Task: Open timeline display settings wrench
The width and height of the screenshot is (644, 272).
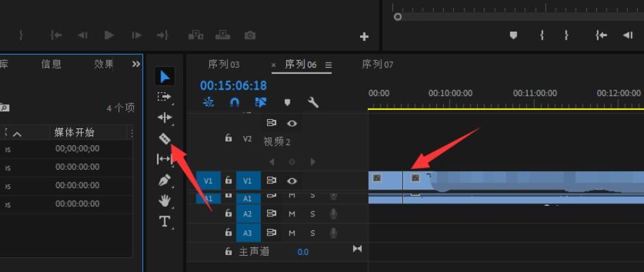Action: click(x=313, y=102)
